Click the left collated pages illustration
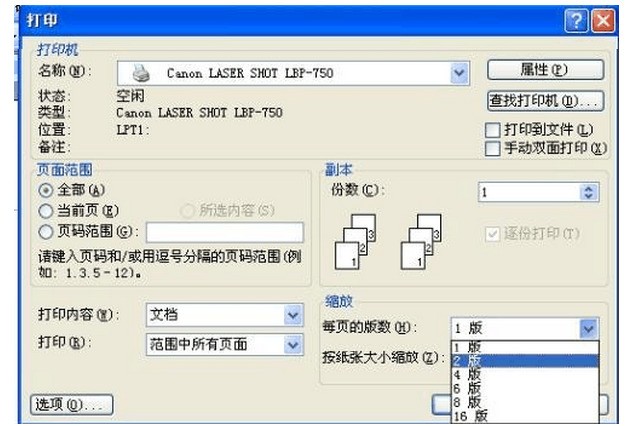Image resolution: width=625 pixels, height=426 pixels. [356, 241]
